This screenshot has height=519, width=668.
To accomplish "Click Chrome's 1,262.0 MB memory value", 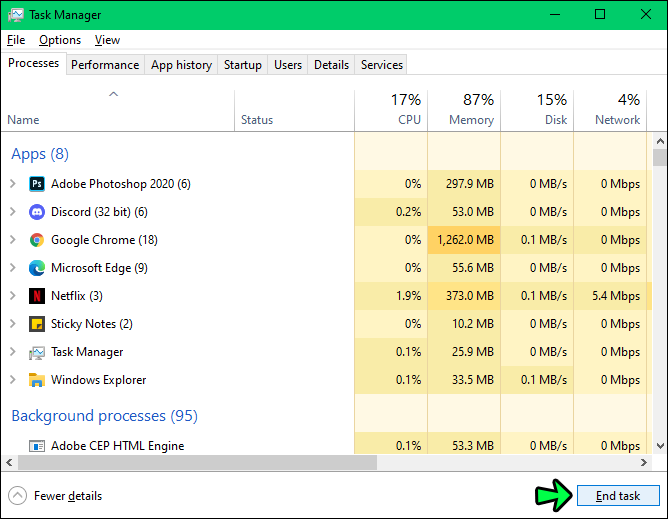I will [x=465, y=240].
